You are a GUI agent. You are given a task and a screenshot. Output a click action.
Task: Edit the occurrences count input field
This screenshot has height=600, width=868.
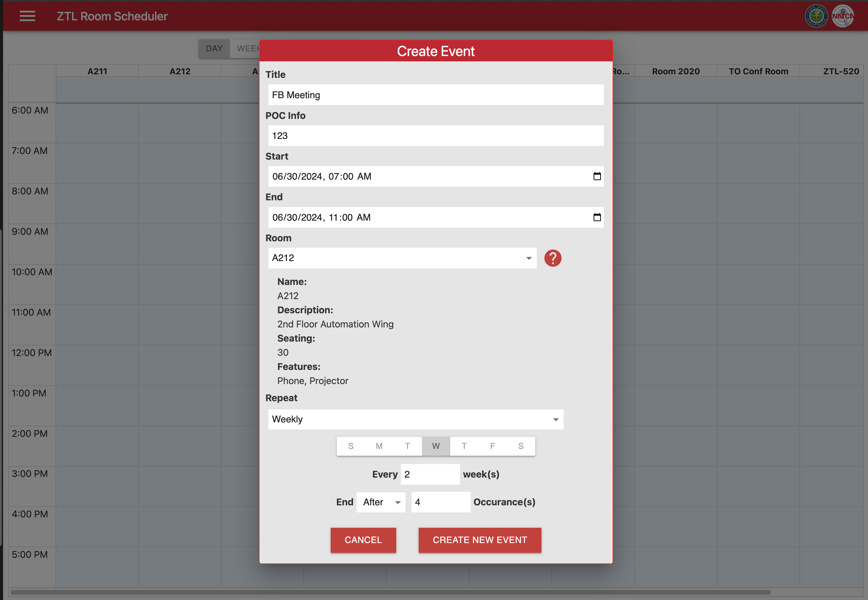pyautogui.click(x=439, y=502)
